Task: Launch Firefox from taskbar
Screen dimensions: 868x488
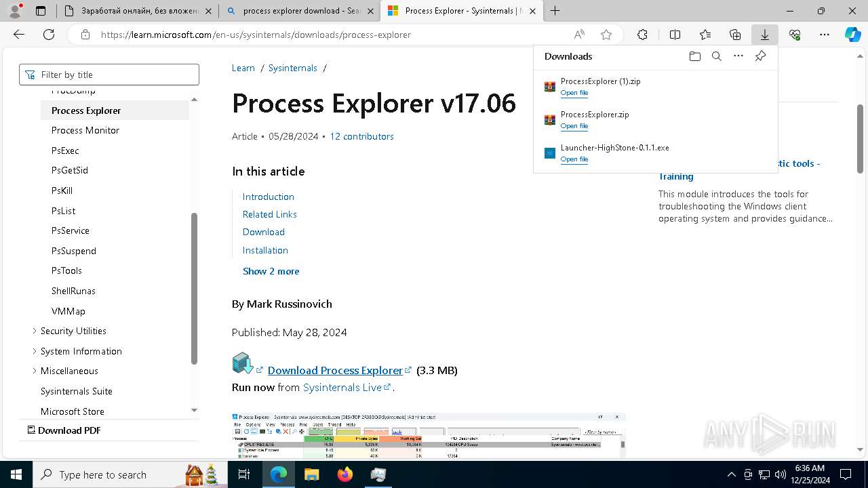Action: (x=345, y=474)
